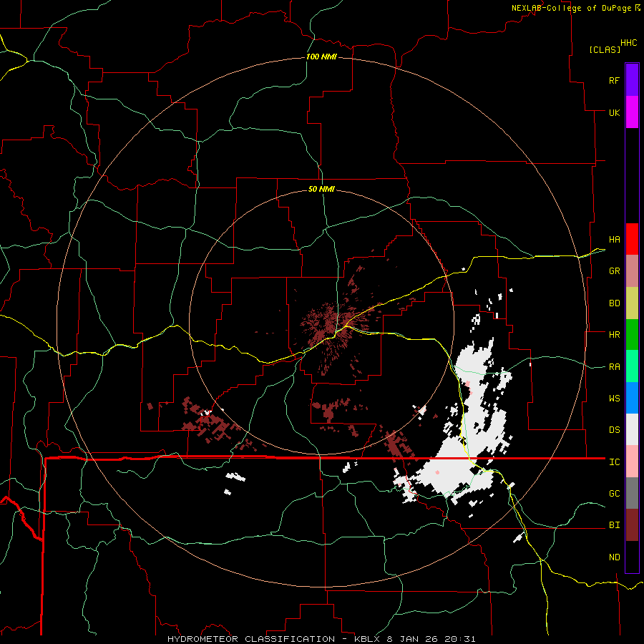The height and width of the screenshot is (644, 644).
Task: Click the ND black legend swatch
Action: point(632,557)
